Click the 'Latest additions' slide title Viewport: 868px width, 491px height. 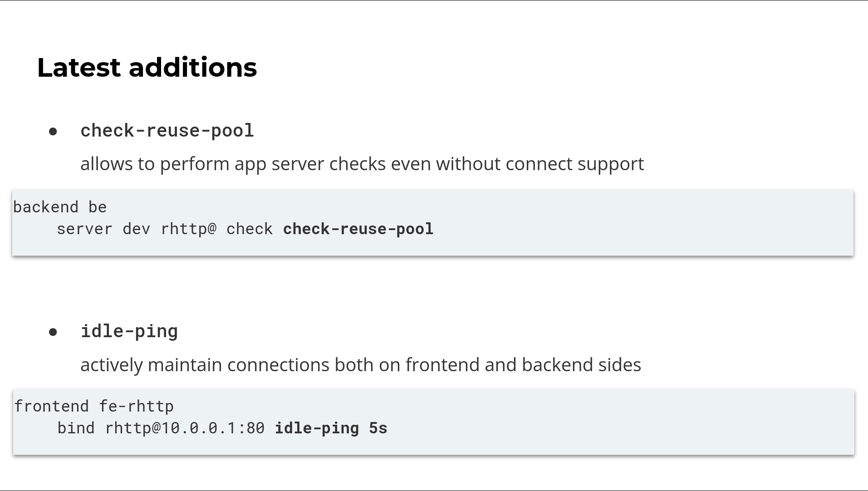[x=147, y=68]
